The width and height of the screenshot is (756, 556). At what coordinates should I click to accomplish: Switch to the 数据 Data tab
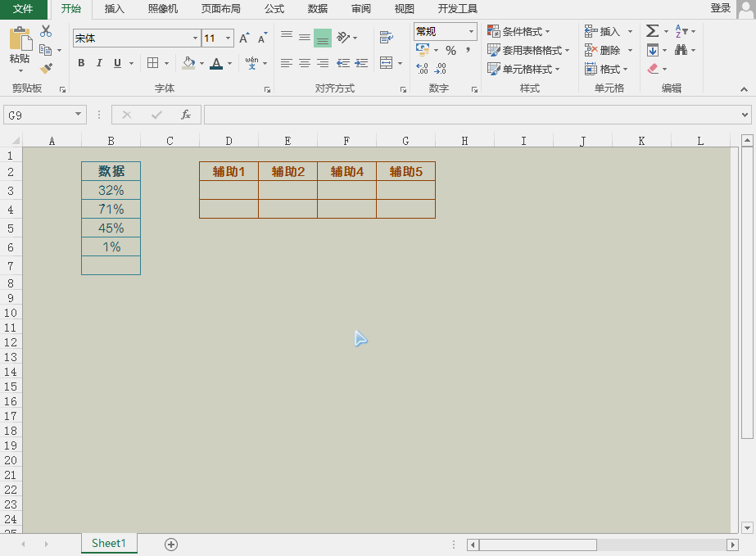tap(318, 9)
